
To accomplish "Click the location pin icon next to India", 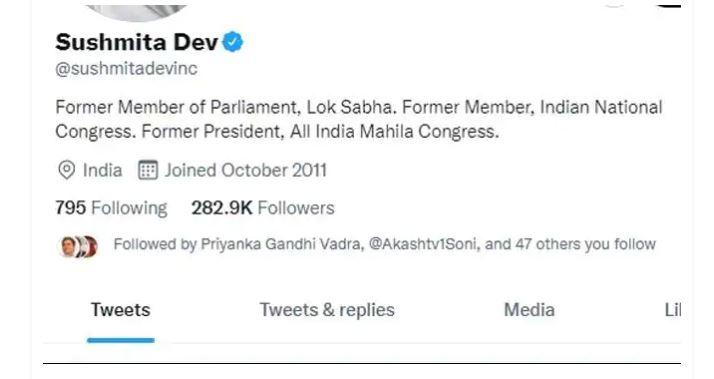I will 66,170.
